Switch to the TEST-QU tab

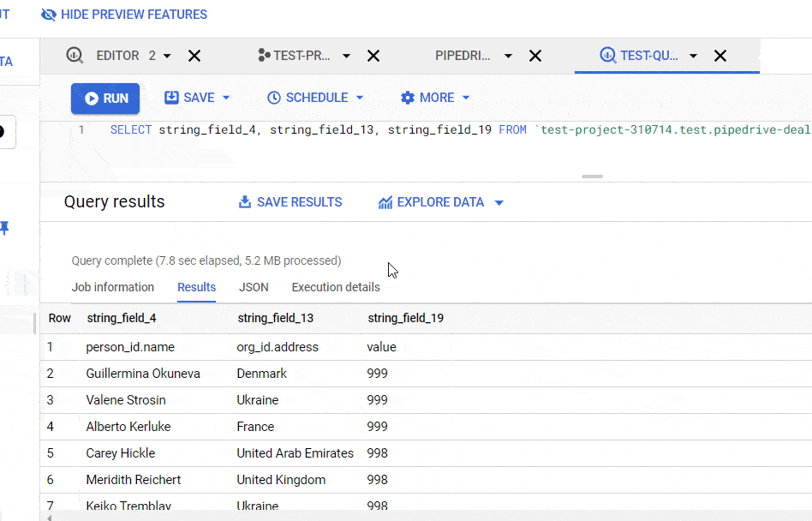click(x=649, y=56)
